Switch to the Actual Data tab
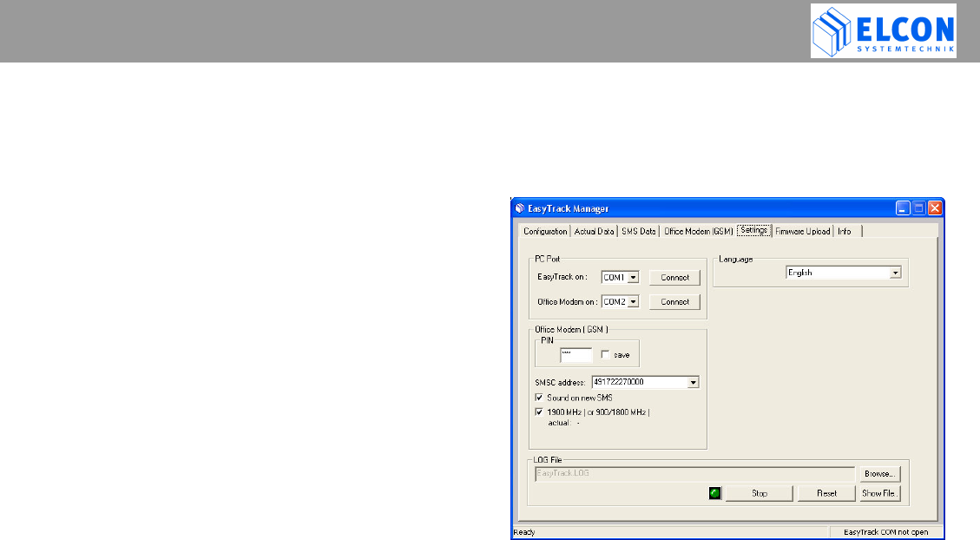This screenshot has width=980, height=540. point(594,231)
